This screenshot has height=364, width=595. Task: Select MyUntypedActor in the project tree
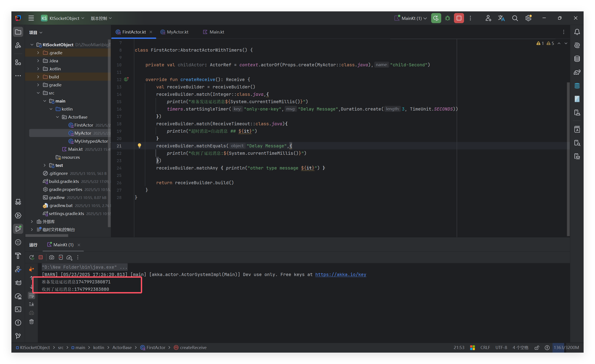(91, 141)
